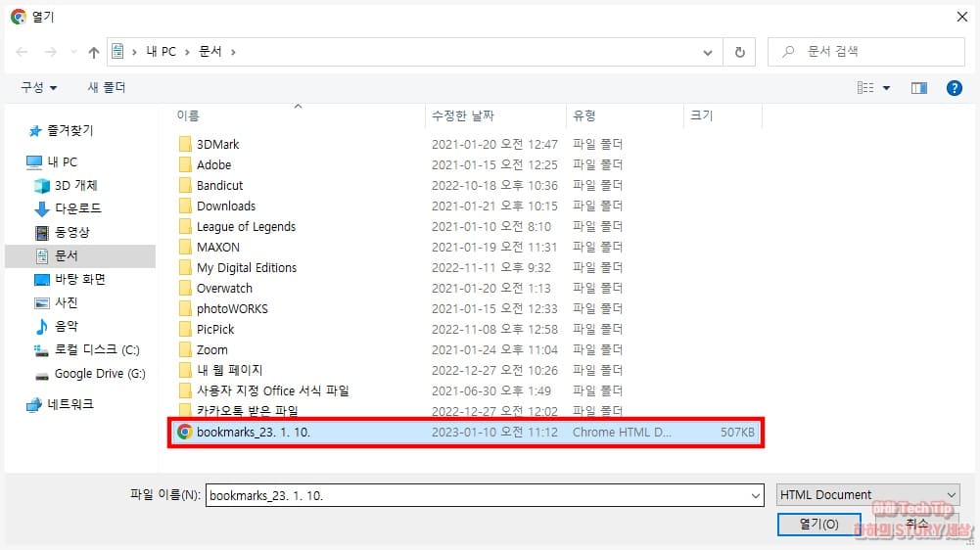The width and height of the screenshot is (980, 550).
Task: Open the 구성 menu
Action: [x=39, y=87]
